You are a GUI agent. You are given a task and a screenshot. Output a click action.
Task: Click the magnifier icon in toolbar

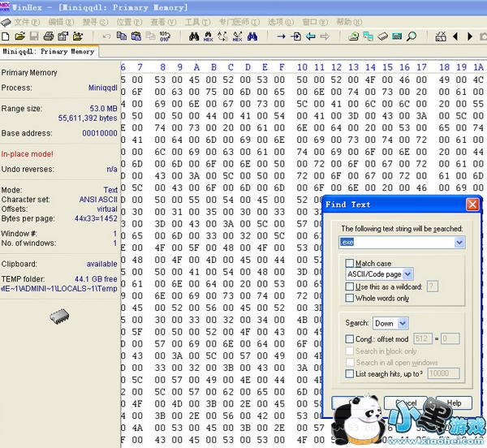412,37
